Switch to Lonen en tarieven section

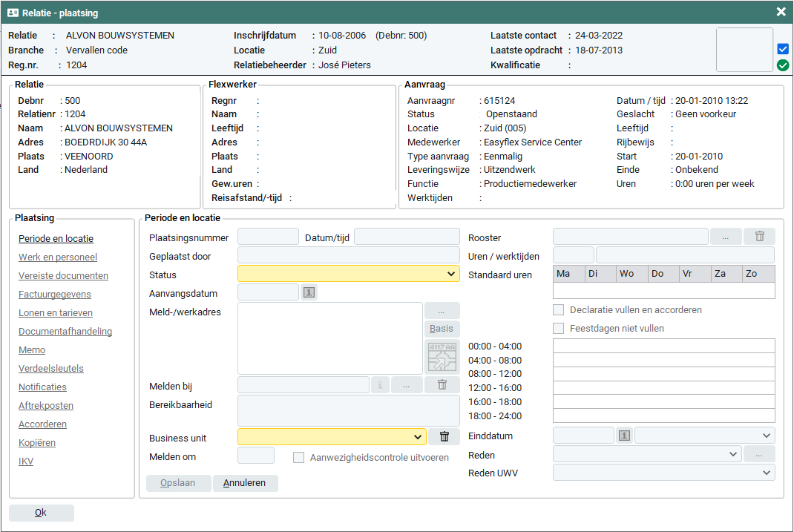[x=56, y=313]
